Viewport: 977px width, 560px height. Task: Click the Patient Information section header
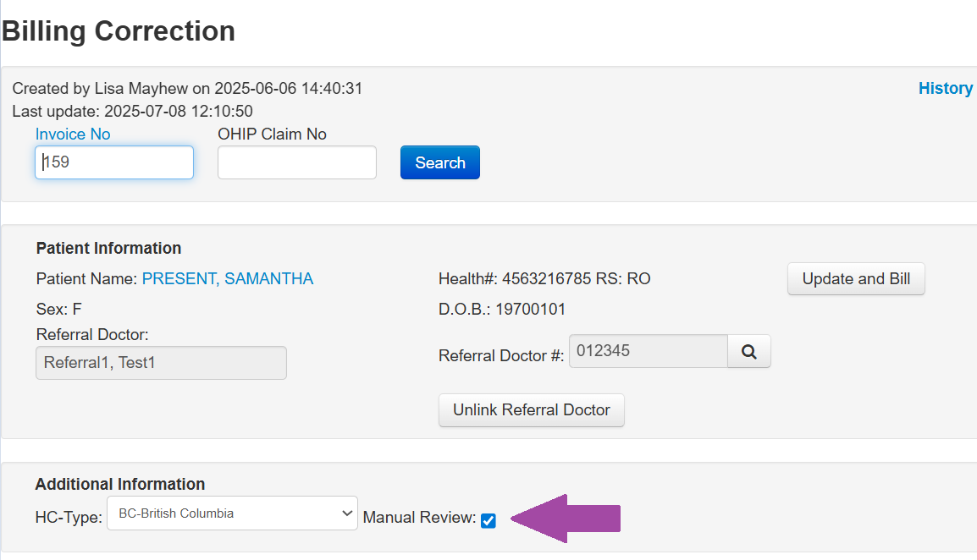108,247
